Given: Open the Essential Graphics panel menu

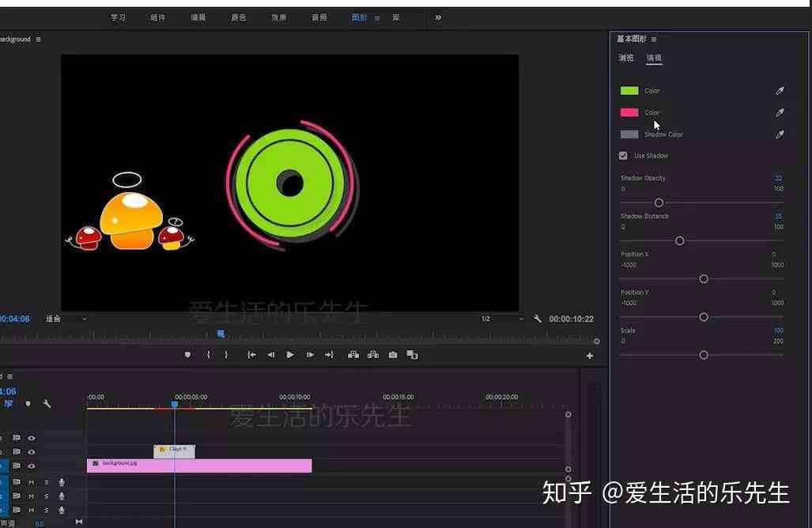Looking at the screenshot, I should click(654, 40).
